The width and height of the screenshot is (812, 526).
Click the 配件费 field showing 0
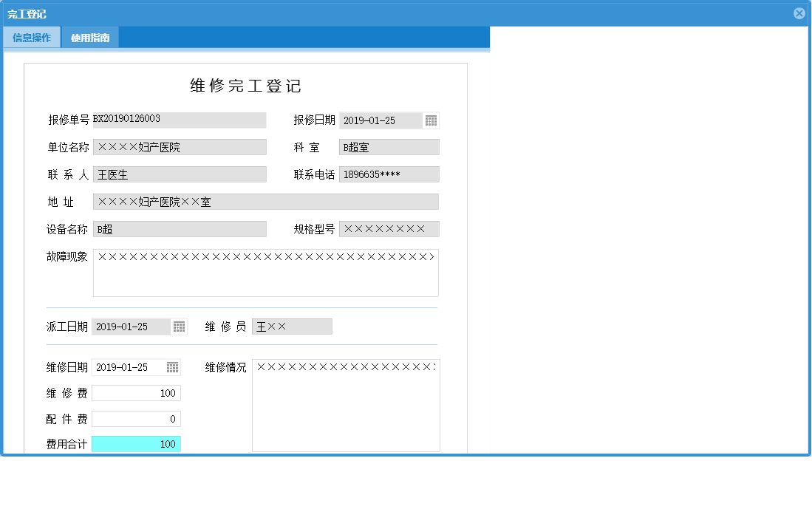(136, 418)
